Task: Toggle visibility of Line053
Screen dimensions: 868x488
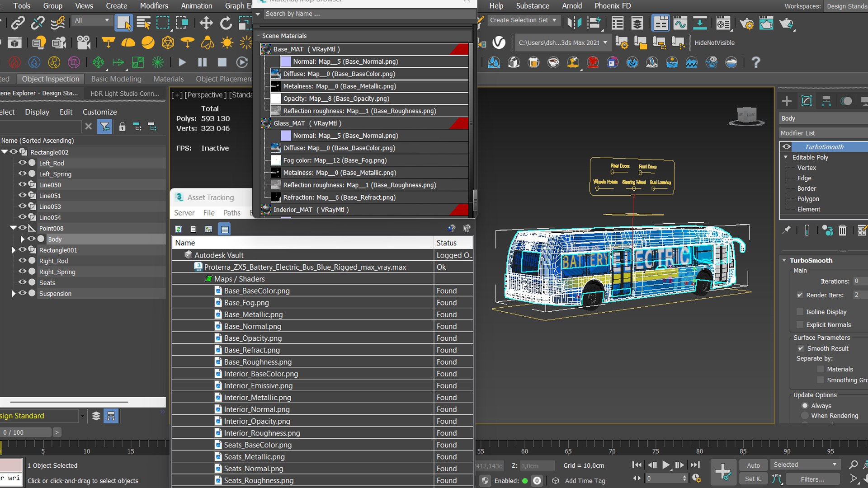Action: 22,206
